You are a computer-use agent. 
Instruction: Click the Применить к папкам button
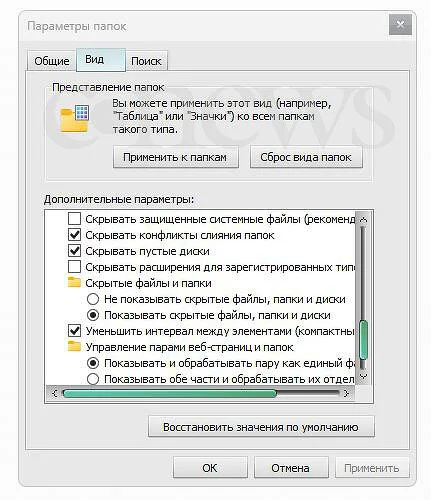175,157
